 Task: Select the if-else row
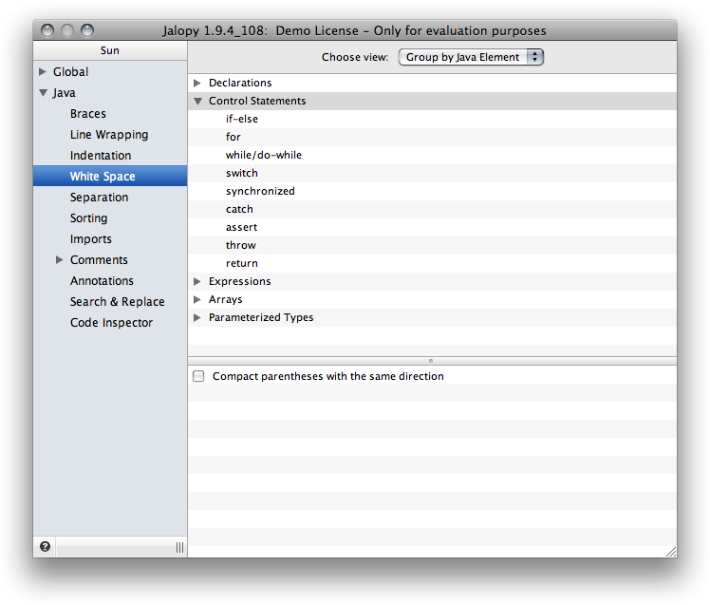[x=432, y=119]
